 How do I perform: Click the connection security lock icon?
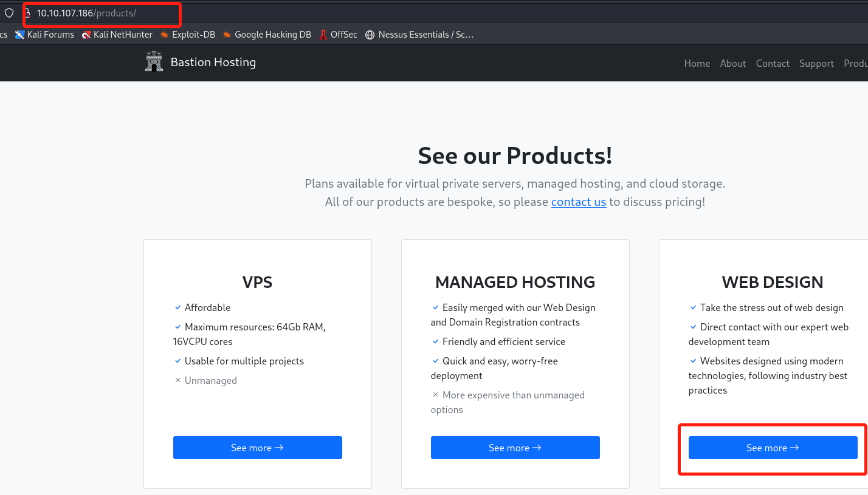point(27,13)
